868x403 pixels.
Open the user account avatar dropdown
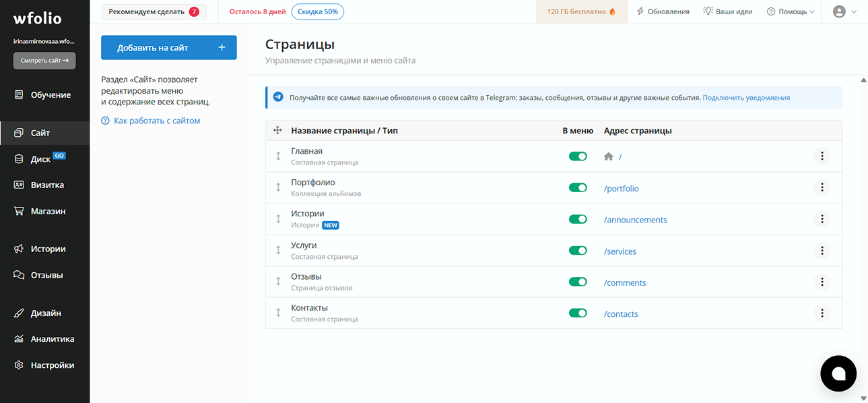point(844,11)
